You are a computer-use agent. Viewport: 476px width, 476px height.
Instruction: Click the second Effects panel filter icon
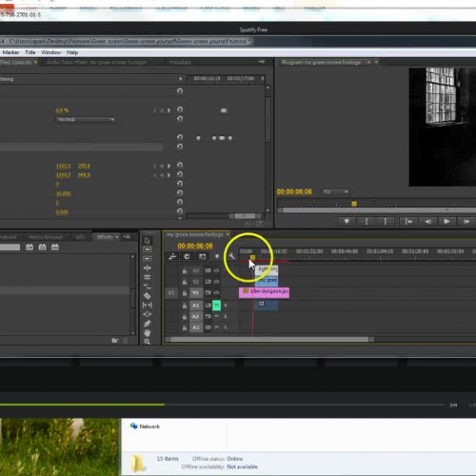42,247
